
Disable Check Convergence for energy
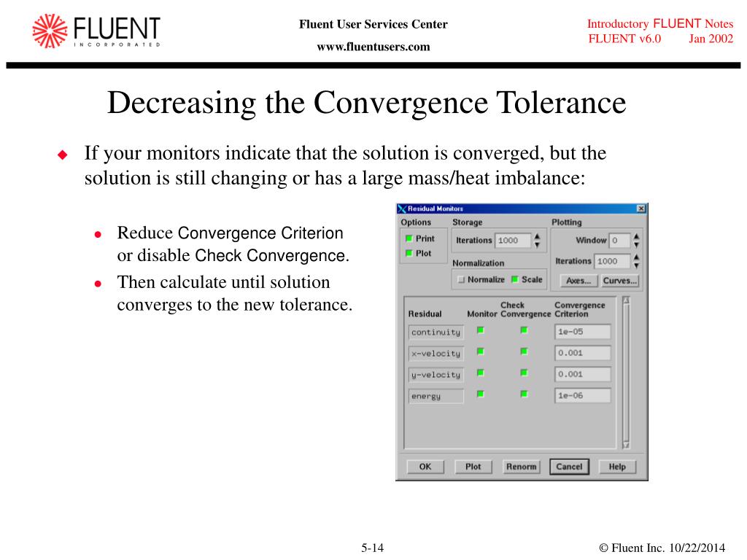(x=524, y=394)
